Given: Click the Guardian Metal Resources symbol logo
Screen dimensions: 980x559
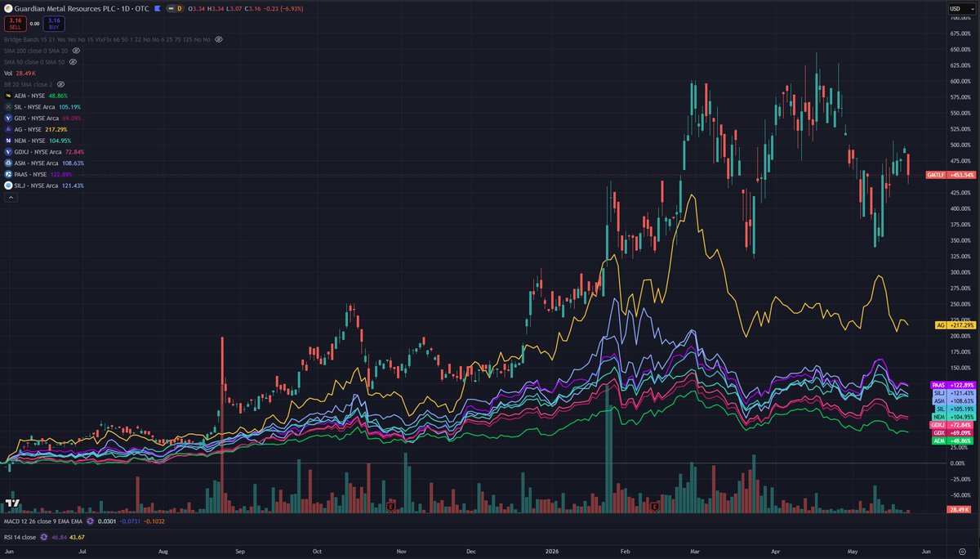Looking at the screenshot, I should pos(9,8).
